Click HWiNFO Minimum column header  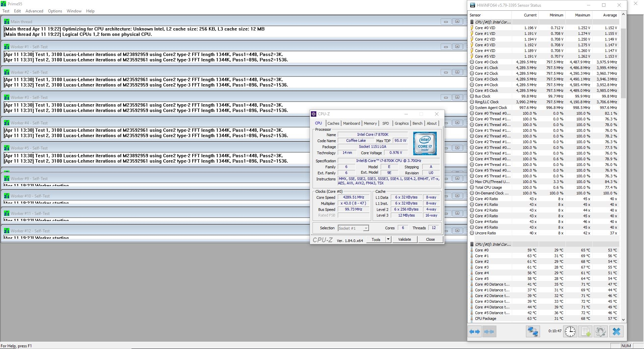point(552,15)
